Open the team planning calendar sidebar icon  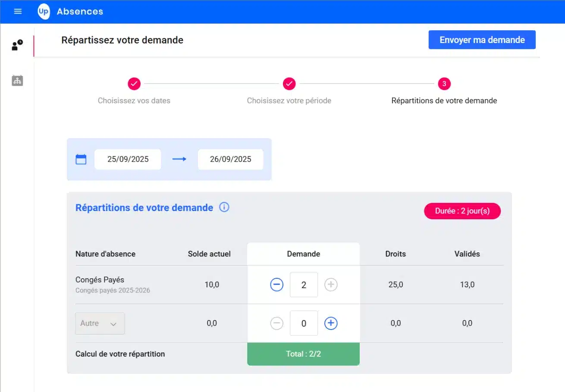17,80
